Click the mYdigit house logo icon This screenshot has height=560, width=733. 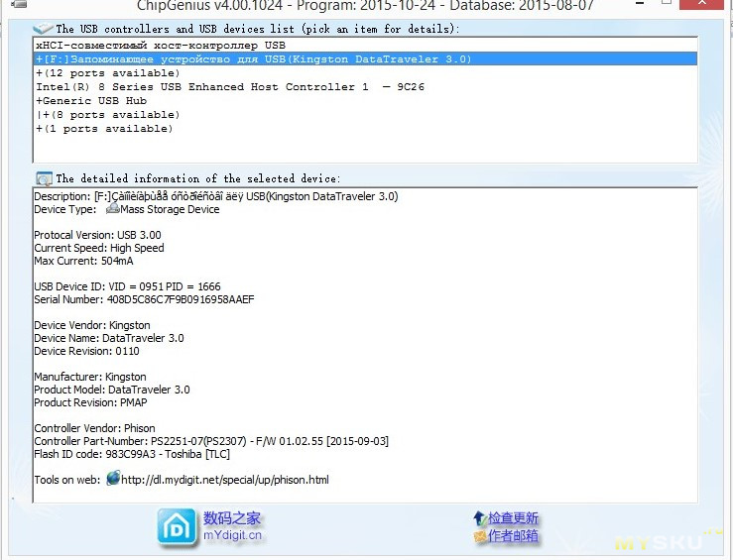(x=177, y=527)
